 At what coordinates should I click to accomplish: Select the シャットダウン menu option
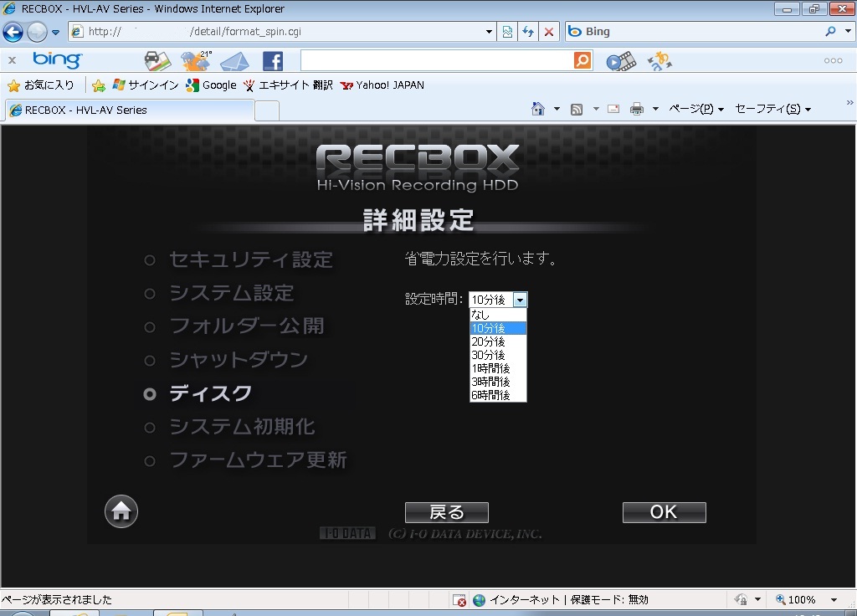coord(239,360)
